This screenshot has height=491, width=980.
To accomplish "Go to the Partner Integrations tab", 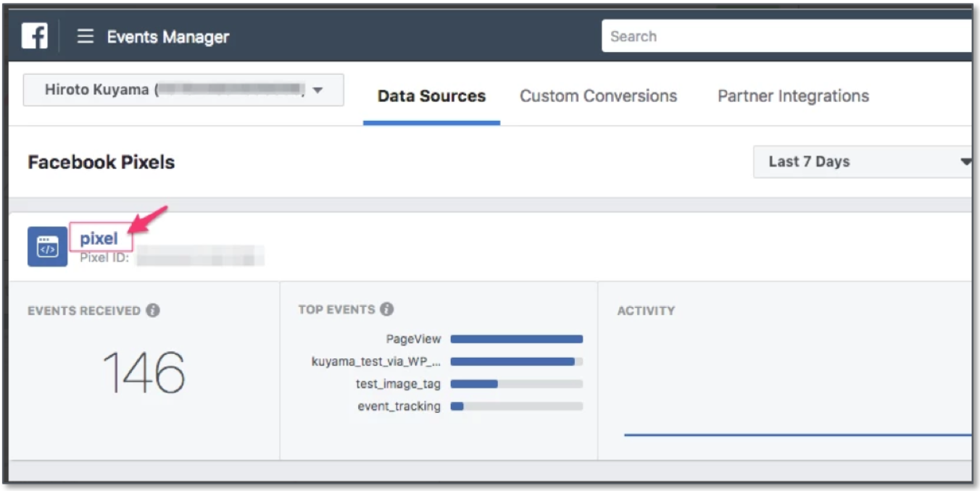I will pos(793,96).
